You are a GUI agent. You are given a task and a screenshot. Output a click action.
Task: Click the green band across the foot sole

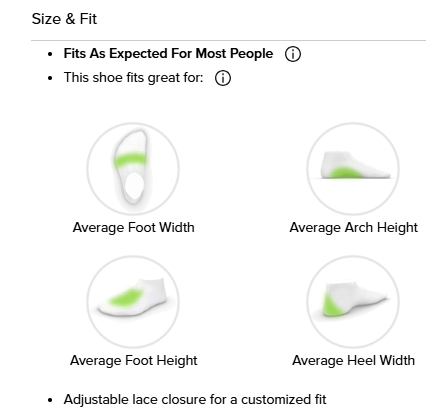click(131, 160)
